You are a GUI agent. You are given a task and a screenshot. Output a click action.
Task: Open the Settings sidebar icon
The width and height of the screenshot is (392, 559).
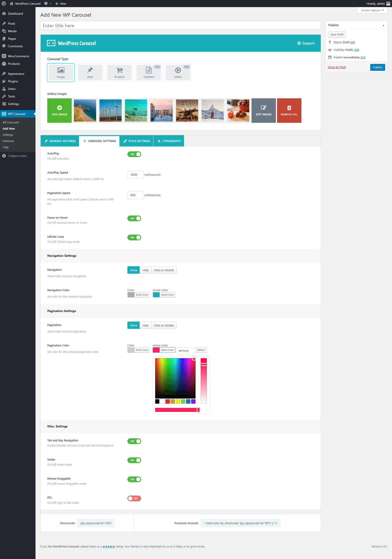[4, 104]
